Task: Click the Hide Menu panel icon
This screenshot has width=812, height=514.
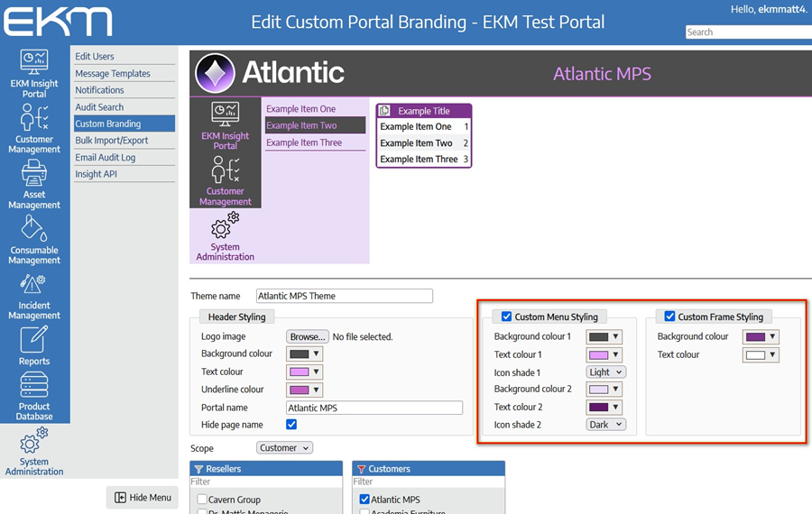Action: pyautogui.click(x=120, y=498)
